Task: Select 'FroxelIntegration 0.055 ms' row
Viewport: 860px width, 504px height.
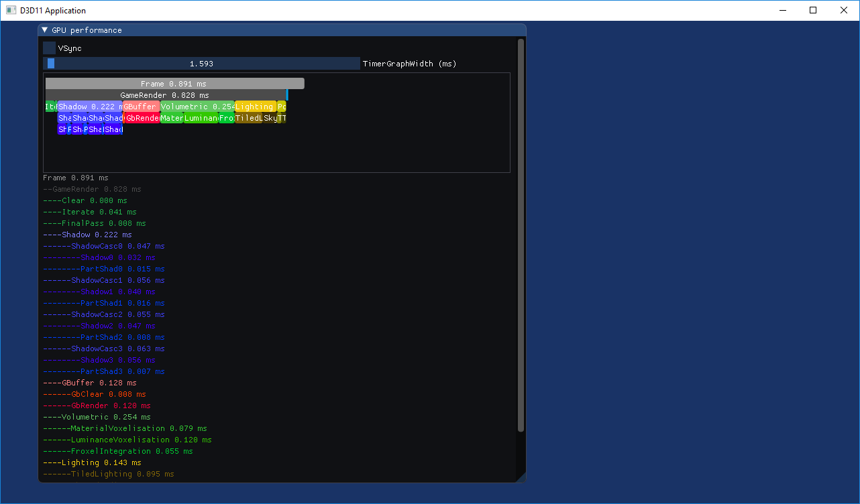Action: click(x=118, y=451)
